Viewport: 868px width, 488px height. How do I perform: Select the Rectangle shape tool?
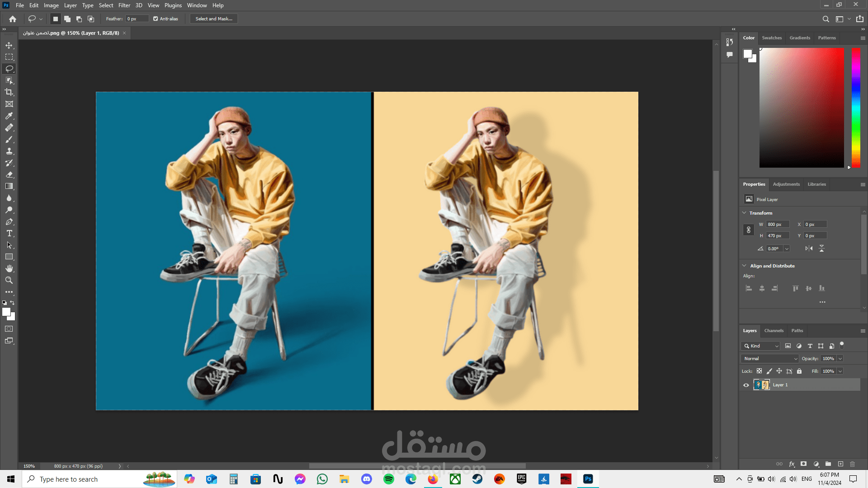(9, 257)
